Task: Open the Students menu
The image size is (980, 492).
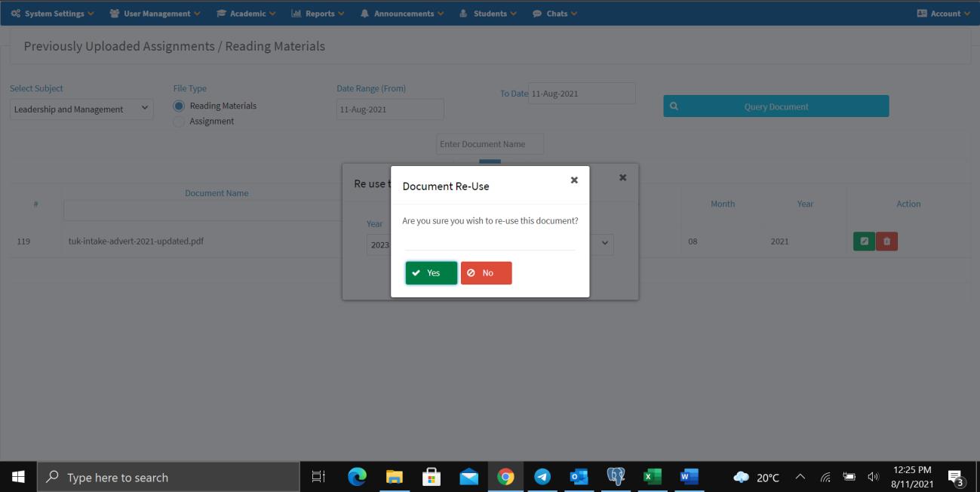Action: click(x=487, y=12)
